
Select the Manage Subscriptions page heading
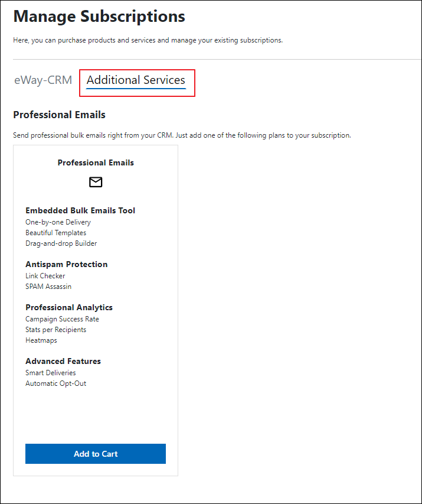click(x=99, y=16)
